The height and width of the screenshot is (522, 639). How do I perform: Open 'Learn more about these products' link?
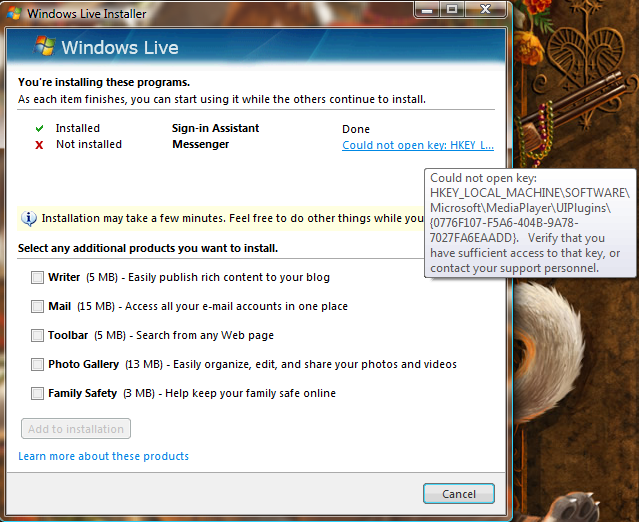click(x=104, y=456)
